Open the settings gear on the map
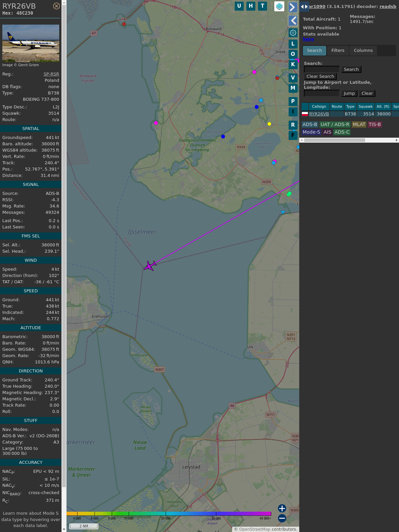This screenshot has width=399, height=532. [x=293, y=33]
